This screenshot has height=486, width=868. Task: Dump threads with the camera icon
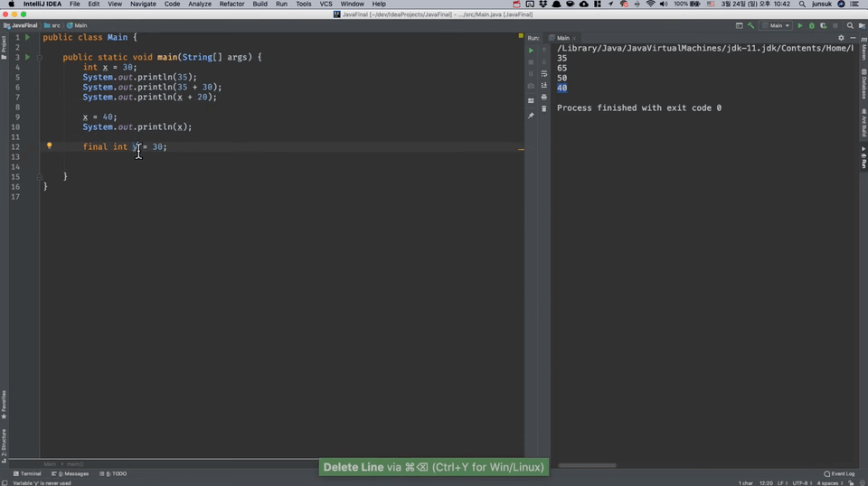[x=531, y=86]
